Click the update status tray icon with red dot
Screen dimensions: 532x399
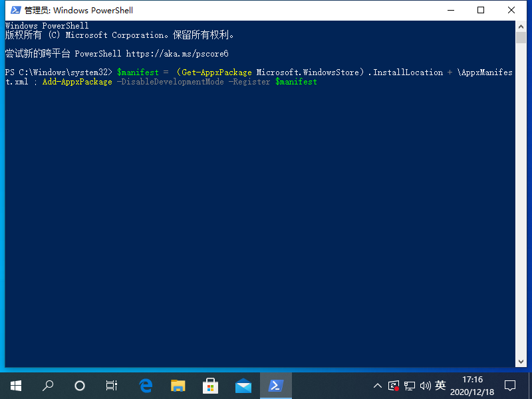[394, 385]
